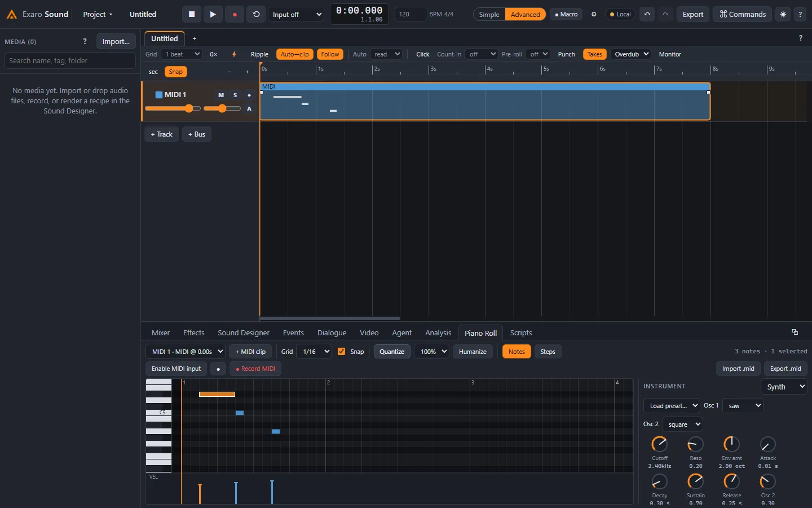Switch to the Mixer tab
This screenshot has width=812, height=508.
pyautogui.click(x=161, y=332)
